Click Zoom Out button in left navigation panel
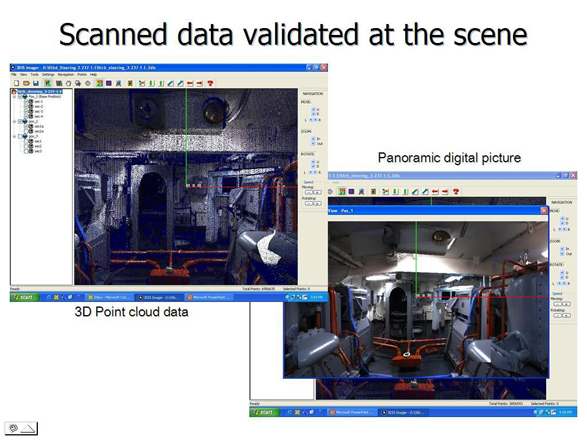Image resolution: width=587 pixels, height=440 pixels. tap(313, 144)
